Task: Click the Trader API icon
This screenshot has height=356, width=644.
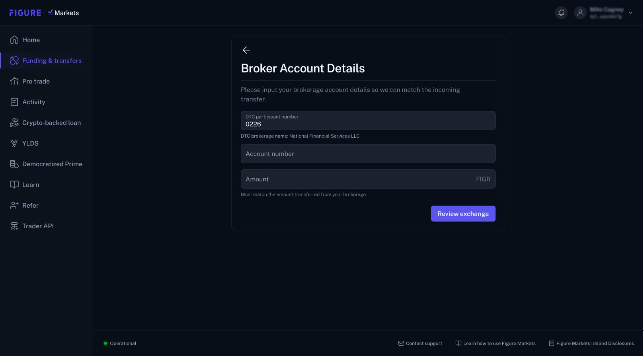Action: coord(14,226)
